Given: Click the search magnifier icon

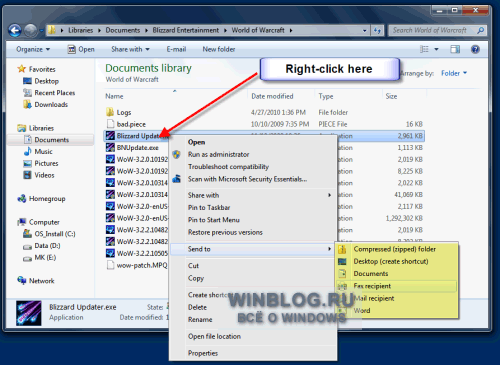Looking at the screenshot, I should coord(480,30).
